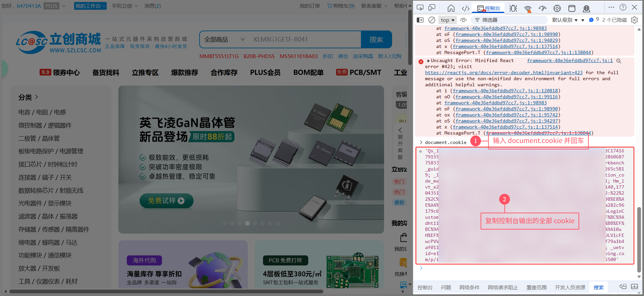Switch to the 网络条件 drawer tab

469,288
